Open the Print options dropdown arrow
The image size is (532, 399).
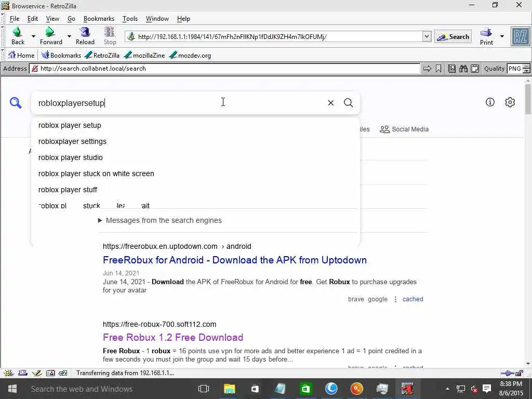point(502,36)
